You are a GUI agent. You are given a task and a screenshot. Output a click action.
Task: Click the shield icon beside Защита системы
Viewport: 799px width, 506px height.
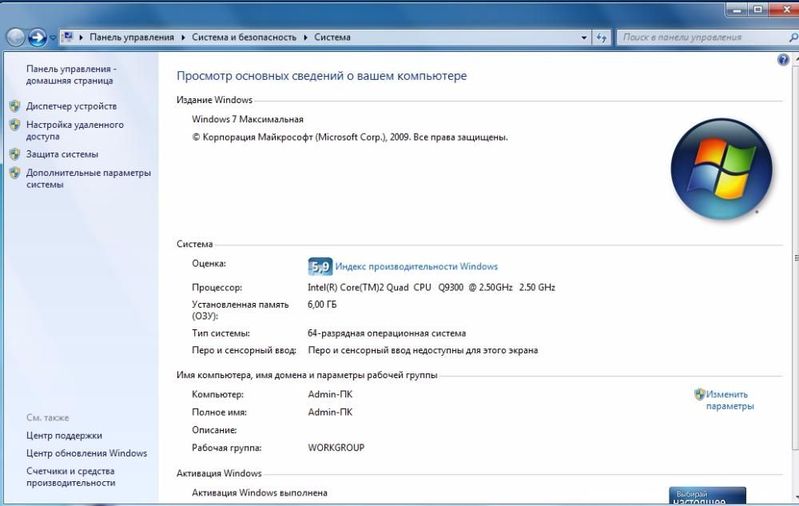pos(14,154)
